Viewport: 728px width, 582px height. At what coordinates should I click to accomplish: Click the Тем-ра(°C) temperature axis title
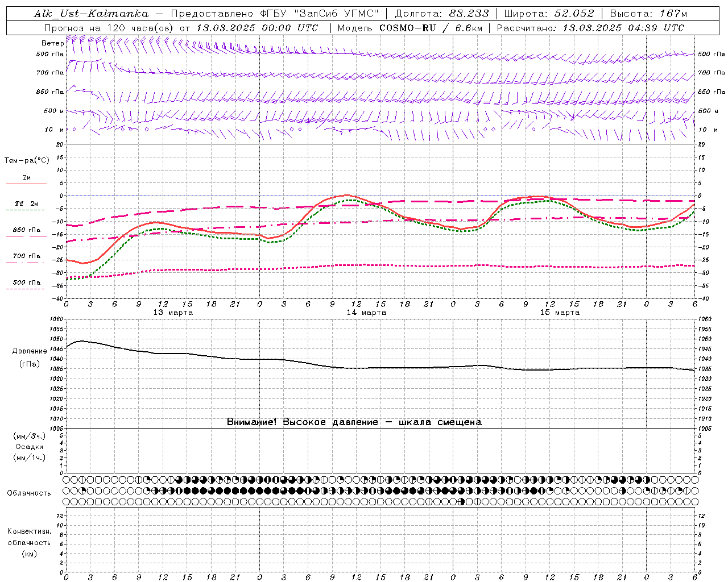click(27, 161)
